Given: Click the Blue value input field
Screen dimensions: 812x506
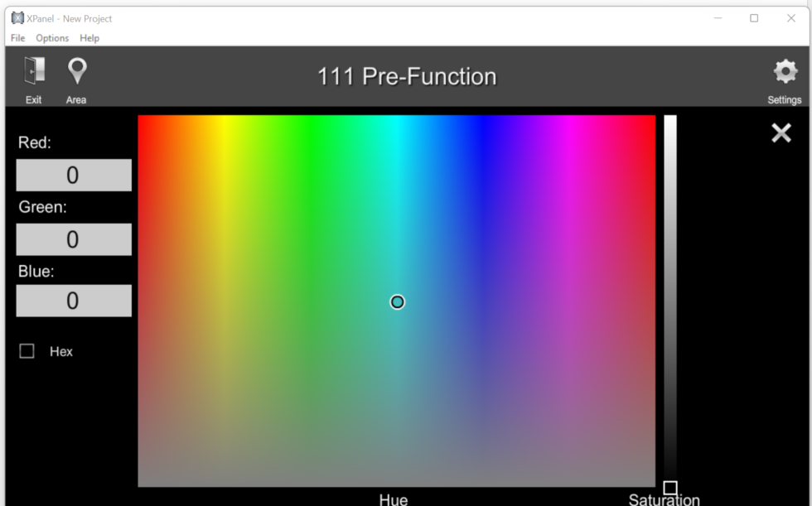Looking at the screenshot, I should 74,301.
